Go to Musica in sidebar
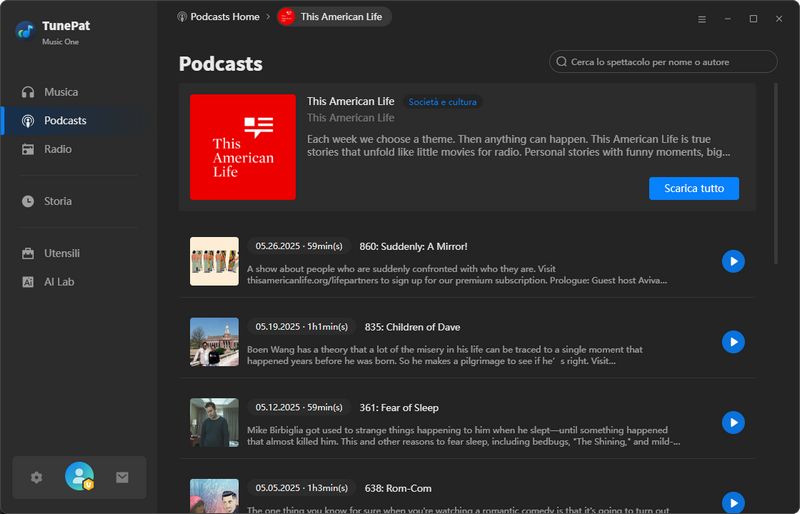This screenshot has height=514, width=800. click(x=60, y=92)
